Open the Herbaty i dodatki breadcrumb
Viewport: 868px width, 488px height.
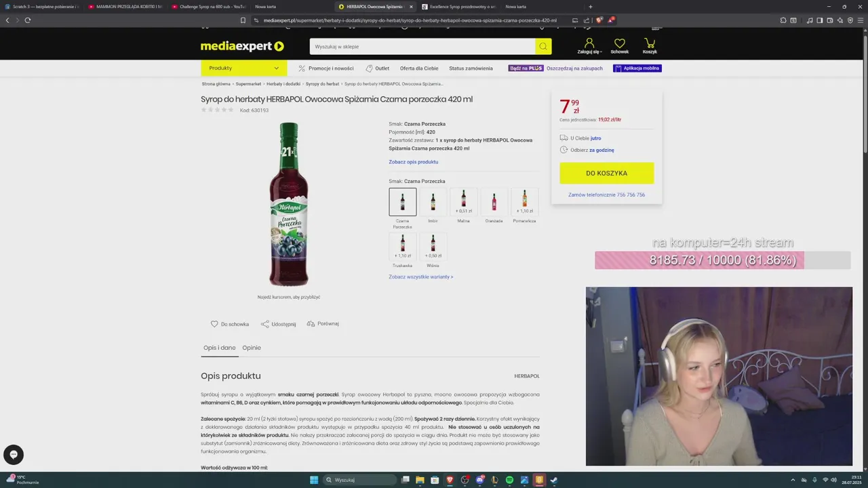point(283,84)
